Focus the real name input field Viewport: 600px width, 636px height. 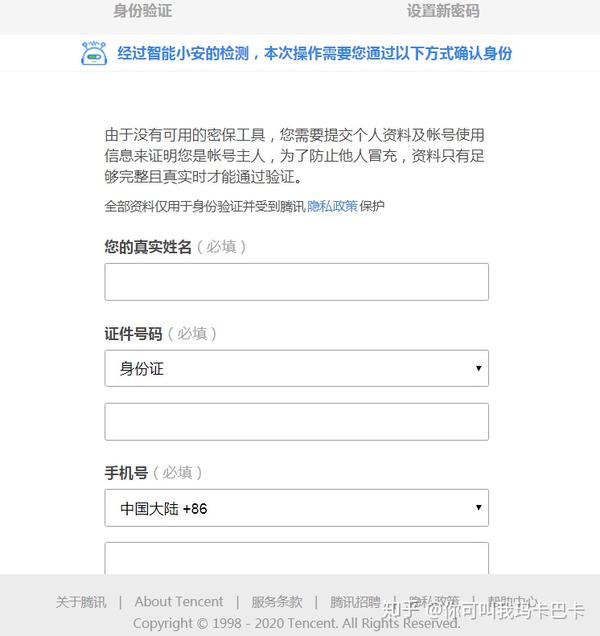pos(297,282)
